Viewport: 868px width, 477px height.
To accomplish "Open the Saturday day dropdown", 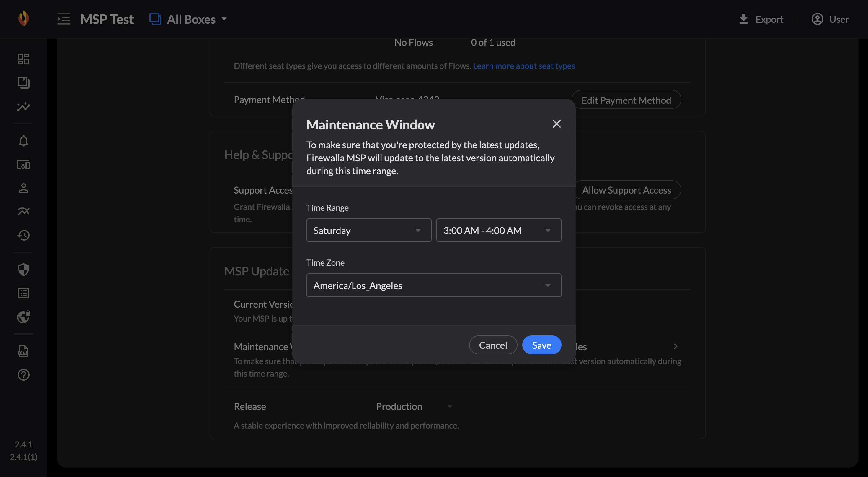I will tap(369, 231).
